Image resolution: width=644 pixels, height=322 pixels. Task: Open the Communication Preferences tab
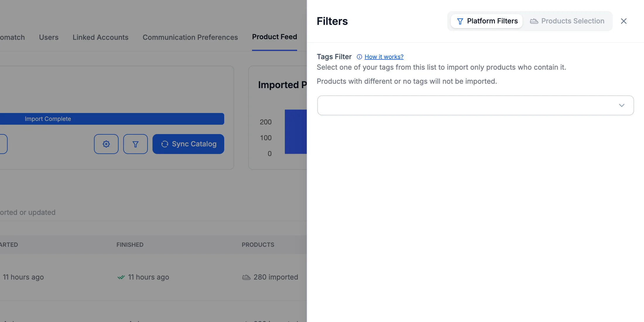point(190,37)
